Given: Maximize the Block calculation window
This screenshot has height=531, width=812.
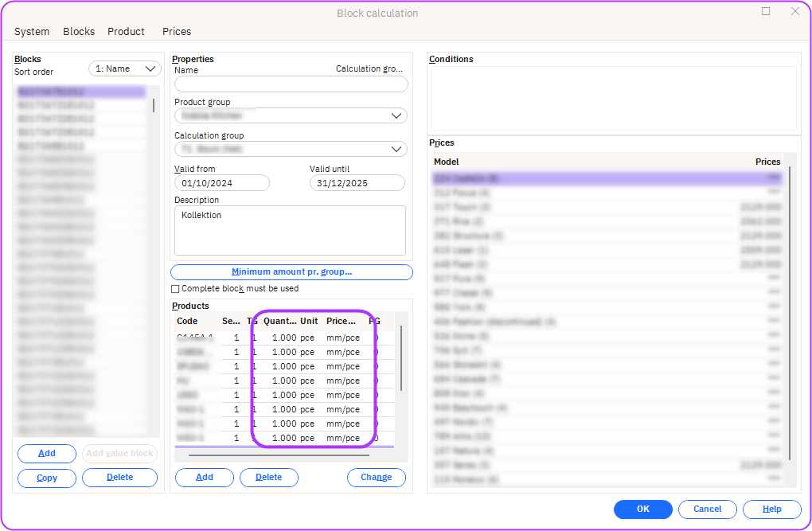Looking at the screenshot, I should [x=766, y=12].
